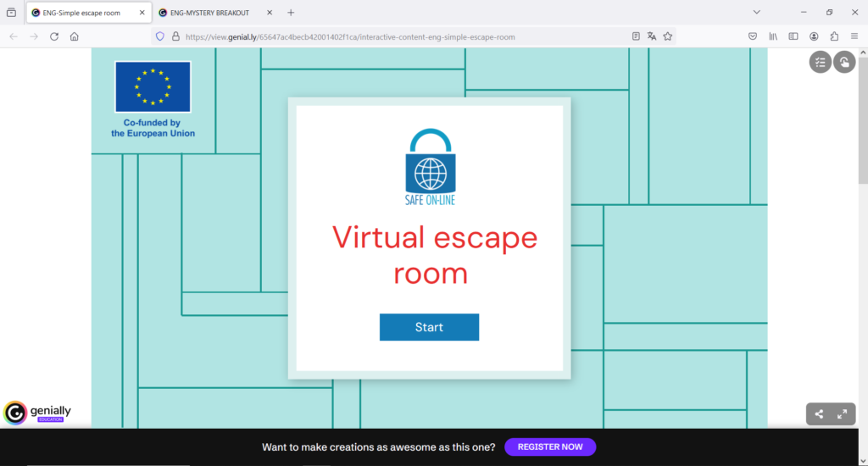This screenshot has height=466, width=868.
Task: Bookmark this page with the star
Action: tap(668, 36)
